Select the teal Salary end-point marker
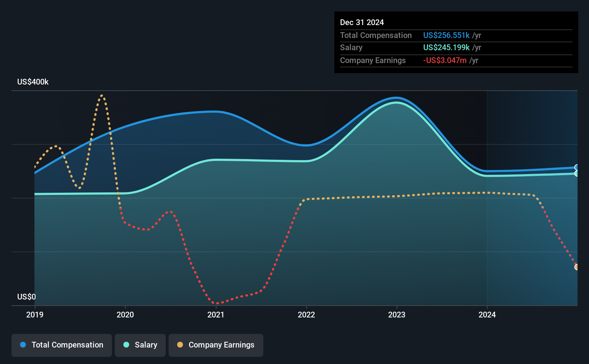The image size is (589, 364). pyautogui.click(x=577, y=173)
